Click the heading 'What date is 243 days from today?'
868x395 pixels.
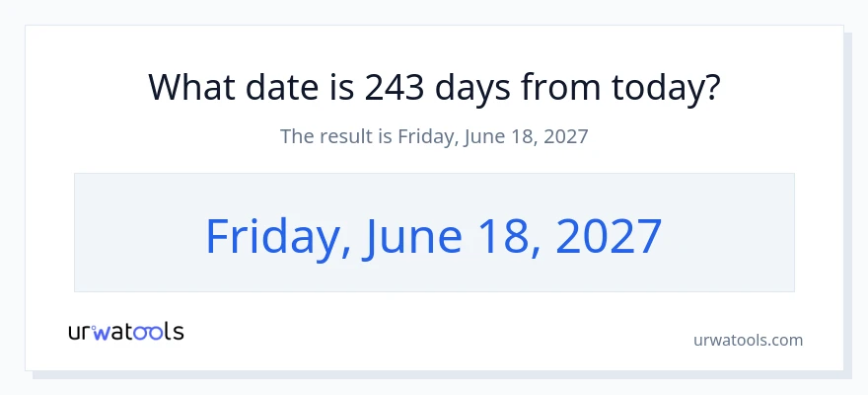coord(434,88)
